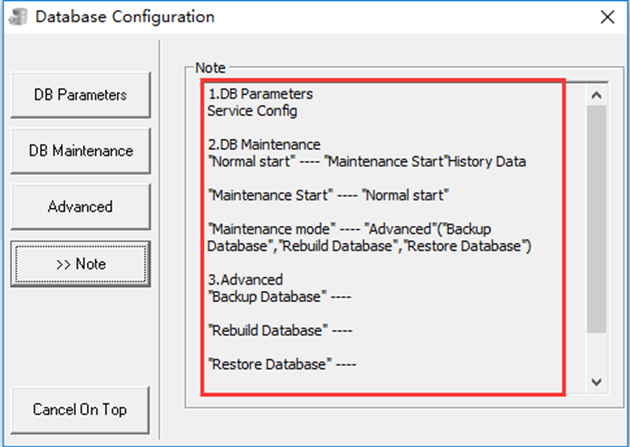Click the Database Configuration title bar icon

pyautogui.click(x=18, y=17)
